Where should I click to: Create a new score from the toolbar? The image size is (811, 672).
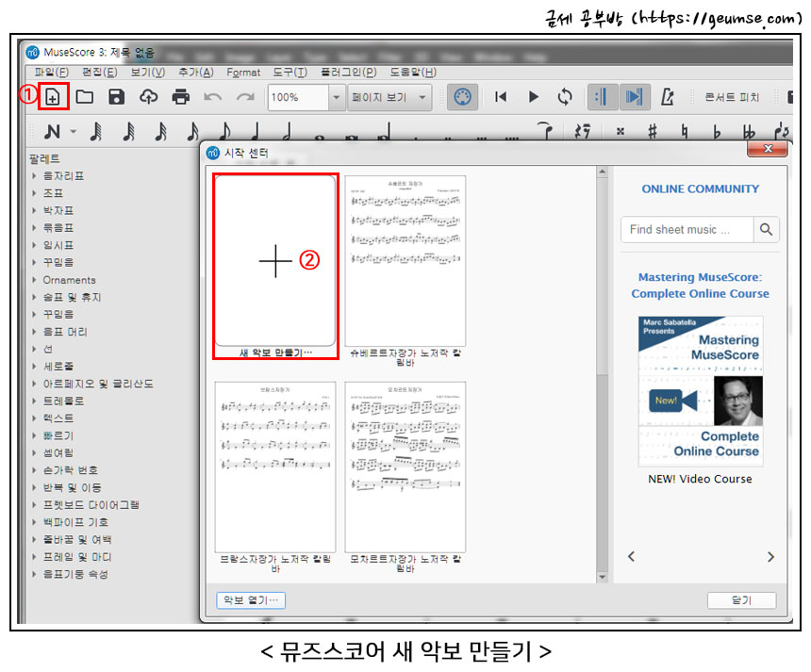[53, 97]
